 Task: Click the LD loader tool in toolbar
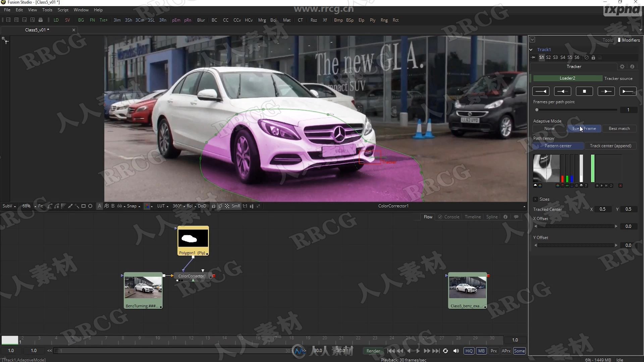click(x=56, y=20)
